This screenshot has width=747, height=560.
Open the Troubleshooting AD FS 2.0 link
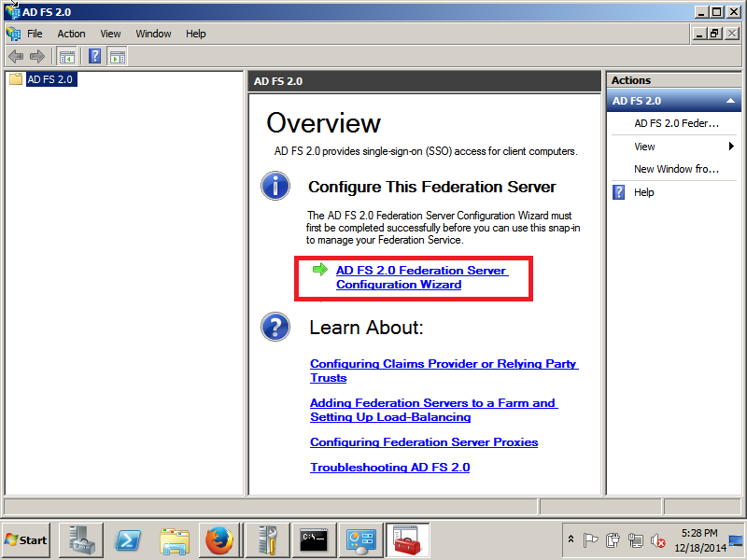[389, 468]
